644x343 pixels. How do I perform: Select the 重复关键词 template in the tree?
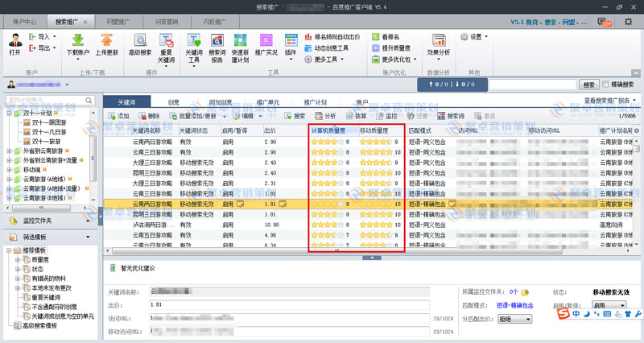click(x=46, y=297)
